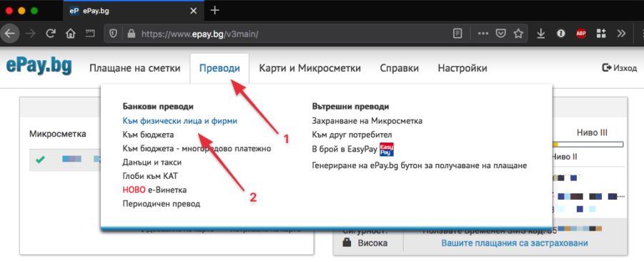The image size is (644, 262).
Task: Bookmark this page with the star
Action: point(519,34)
